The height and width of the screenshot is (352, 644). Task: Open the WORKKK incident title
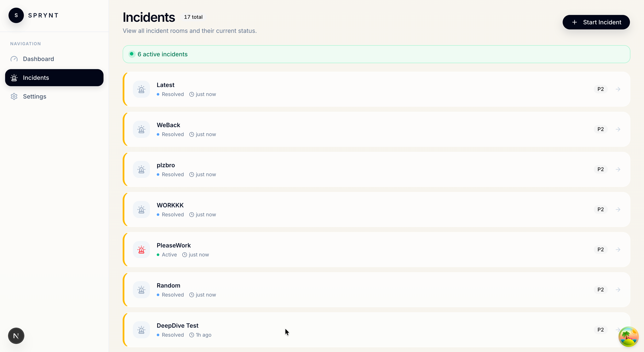170,205
